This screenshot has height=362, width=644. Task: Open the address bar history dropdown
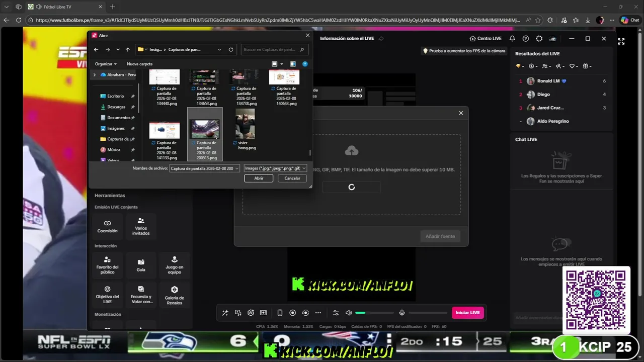pyautogui.click(x=219, y=49)
